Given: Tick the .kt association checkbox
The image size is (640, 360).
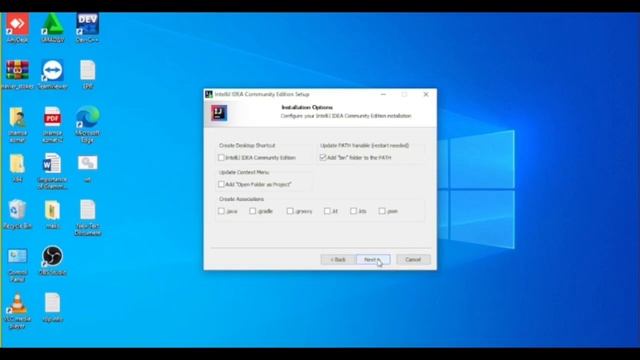Looking at the screenshot, I should coord(327,211).
